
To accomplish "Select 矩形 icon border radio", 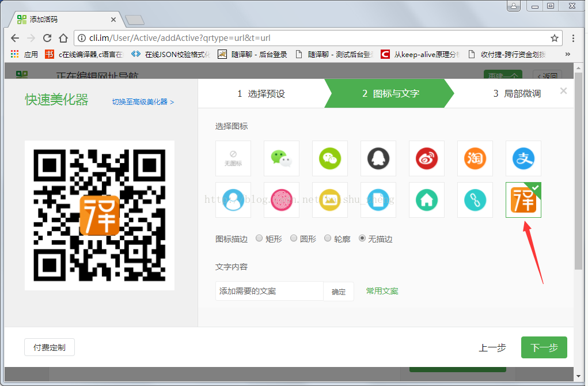I will pos(259,238).
